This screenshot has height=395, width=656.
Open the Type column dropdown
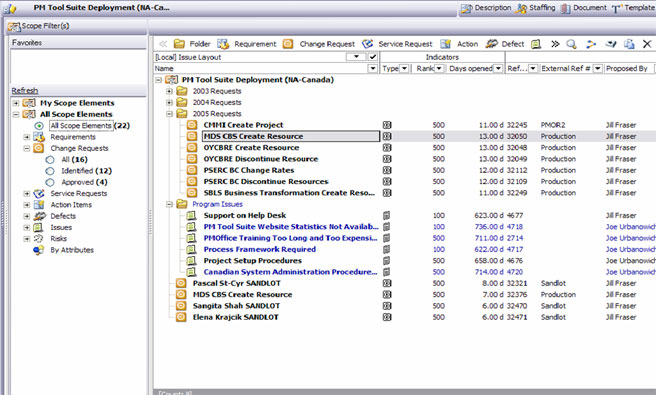[x=404, y=68]
